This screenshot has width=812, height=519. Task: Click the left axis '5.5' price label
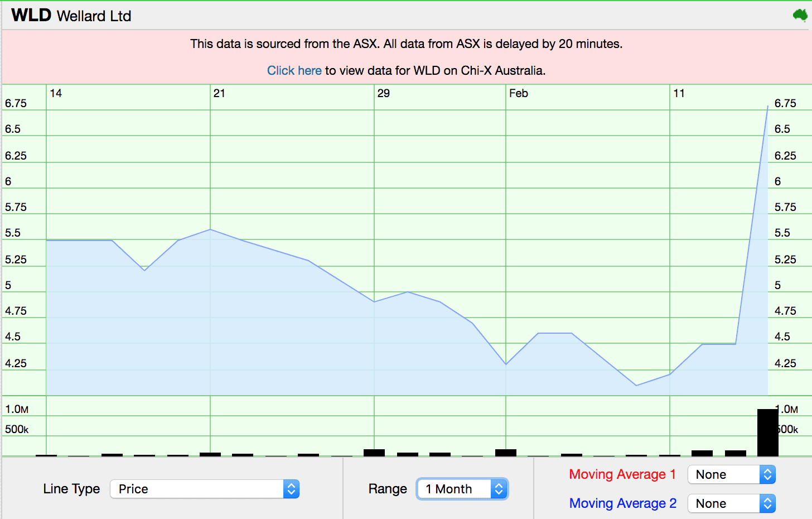[x=13, y=233]
